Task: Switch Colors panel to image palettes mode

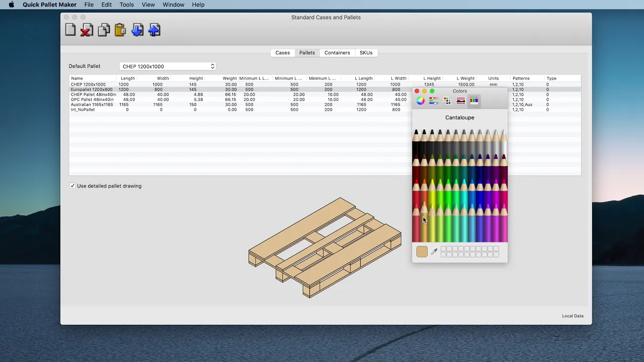Action: (x=460, y=101)
